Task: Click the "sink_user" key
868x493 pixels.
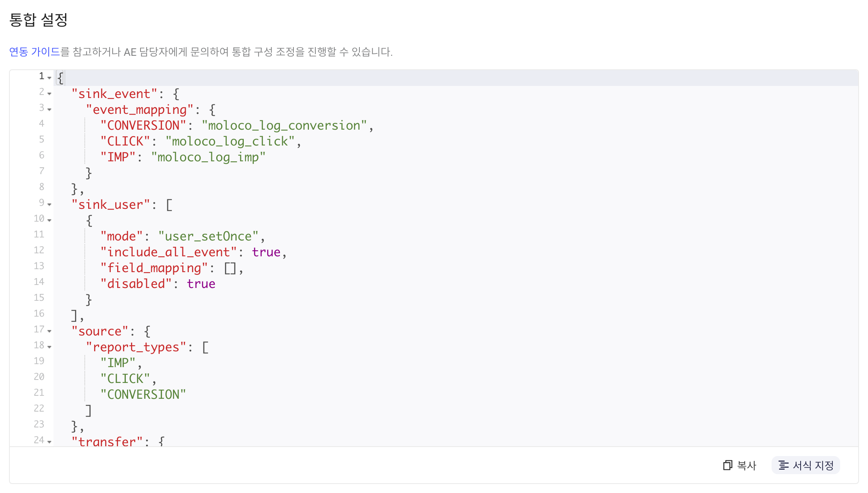Action: (111, 205)
